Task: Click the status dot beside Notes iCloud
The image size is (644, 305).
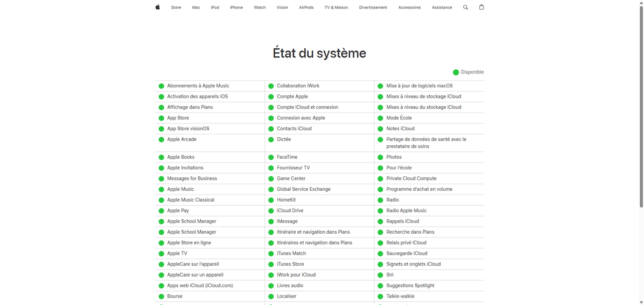Action: pyautogui.click(x=380, y=129)
